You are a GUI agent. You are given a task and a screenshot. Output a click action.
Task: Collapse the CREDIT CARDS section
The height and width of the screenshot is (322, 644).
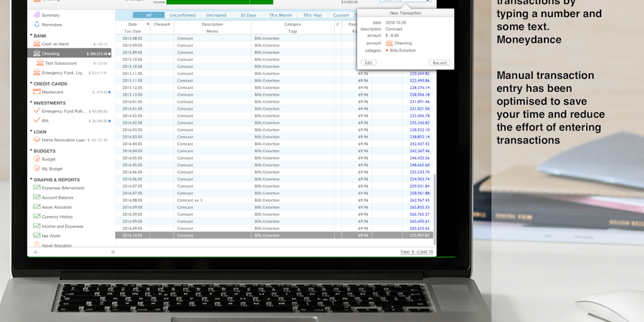pos(31,84)
